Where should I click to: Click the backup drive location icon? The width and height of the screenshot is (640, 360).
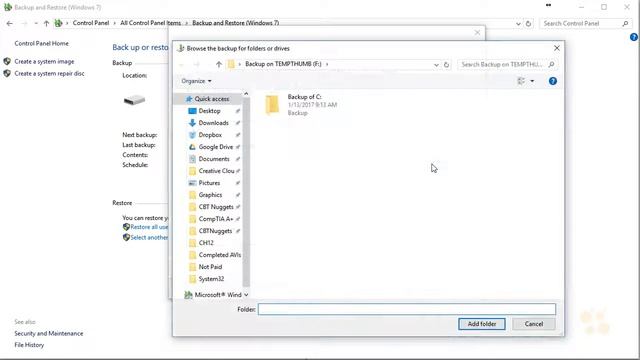pos(134,100)
